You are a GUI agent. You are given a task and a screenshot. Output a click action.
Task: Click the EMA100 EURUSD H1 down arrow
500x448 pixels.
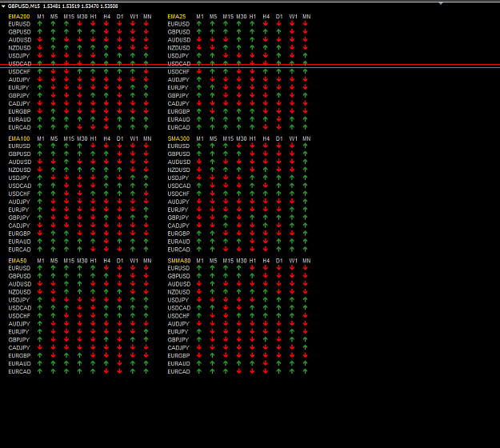pyautogui.click(x=93, y=146)
